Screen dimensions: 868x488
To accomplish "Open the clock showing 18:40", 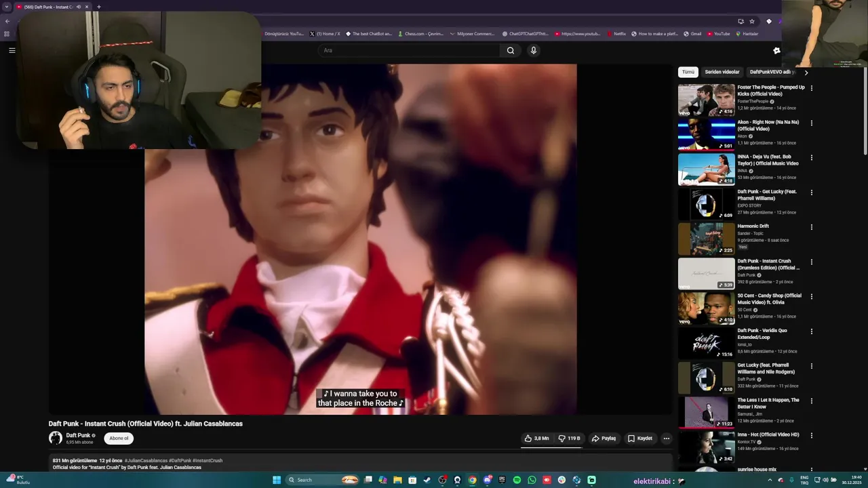I will [x=851, y=480].
